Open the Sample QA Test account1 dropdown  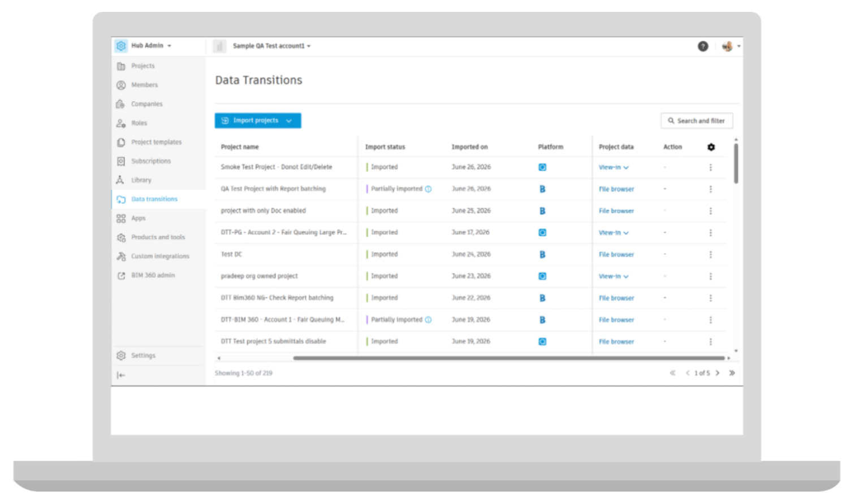(x=271, y=46)
